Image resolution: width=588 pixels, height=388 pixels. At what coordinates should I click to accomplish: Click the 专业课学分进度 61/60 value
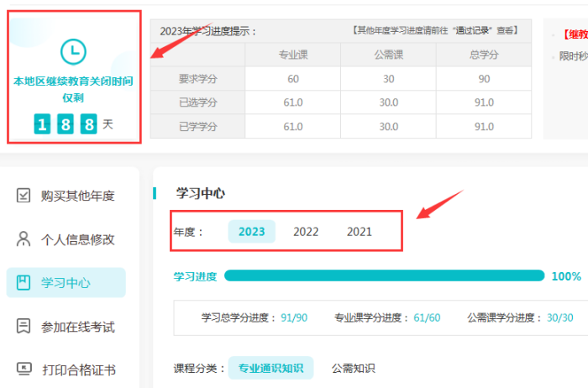[x=427, y=317]
